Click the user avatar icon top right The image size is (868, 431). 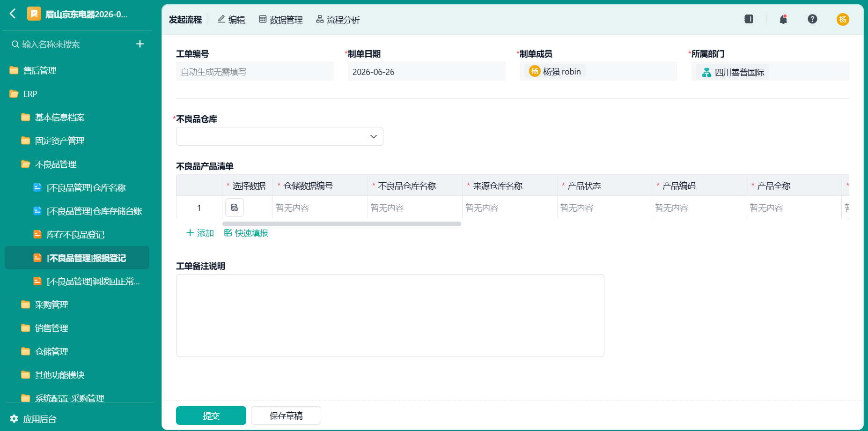click(x=843, y=19)
